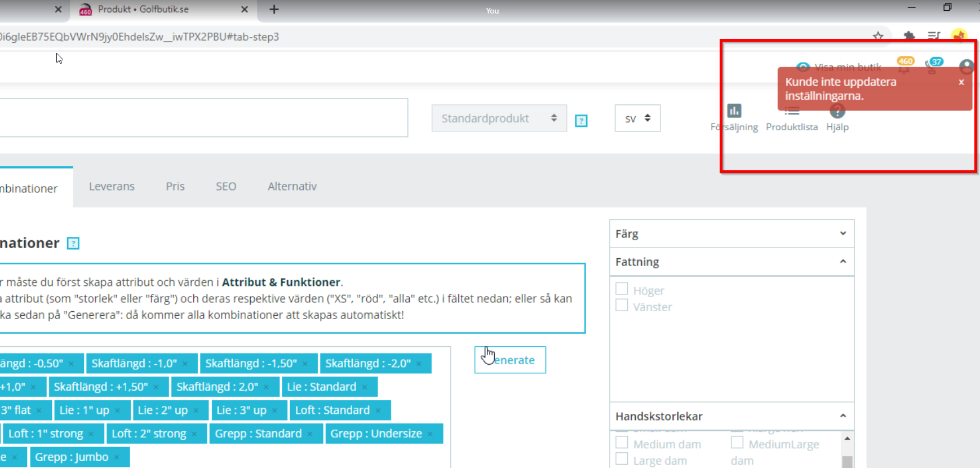Switch to the Pris tab
The image size is (980, 468).
coord(175,187)
